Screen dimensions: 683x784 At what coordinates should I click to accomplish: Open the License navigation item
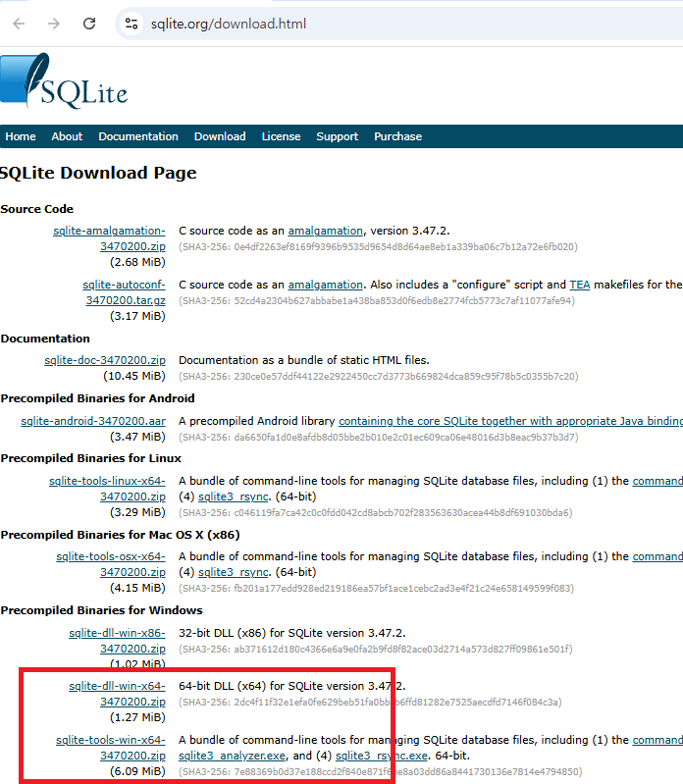[281, 136]
